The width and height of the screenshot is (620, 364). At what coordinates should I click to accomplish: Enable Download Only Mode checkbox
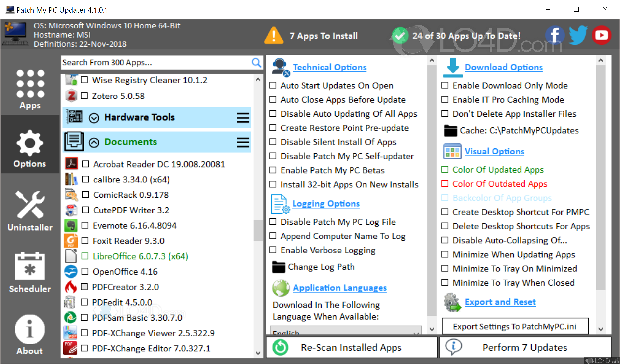(x=444, y=85)
